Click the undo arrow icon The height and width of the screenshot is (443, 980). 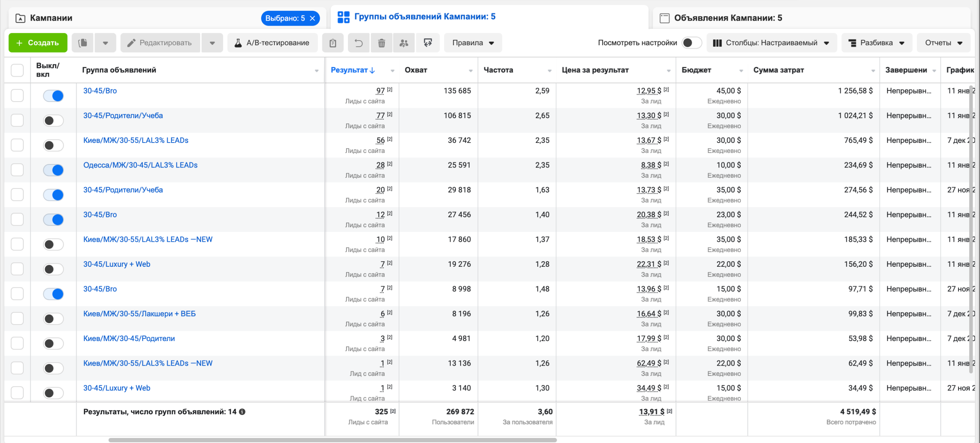click(x=359, y=43)
